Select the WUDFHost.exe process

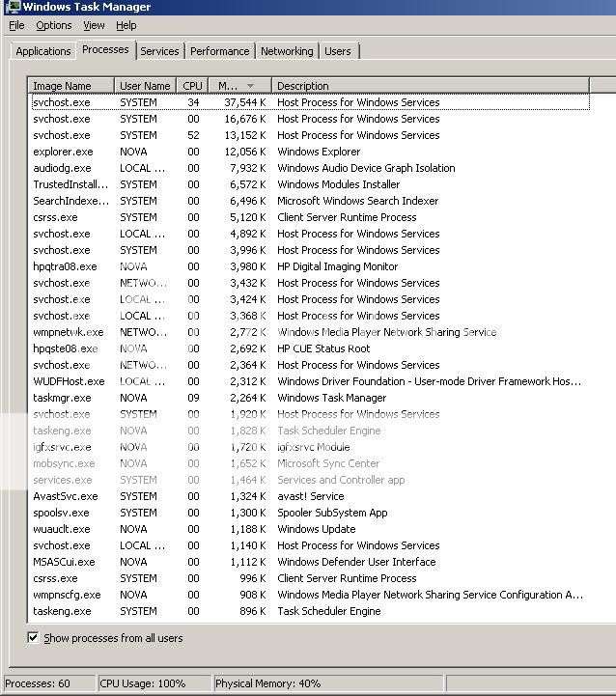coord(311,381)
